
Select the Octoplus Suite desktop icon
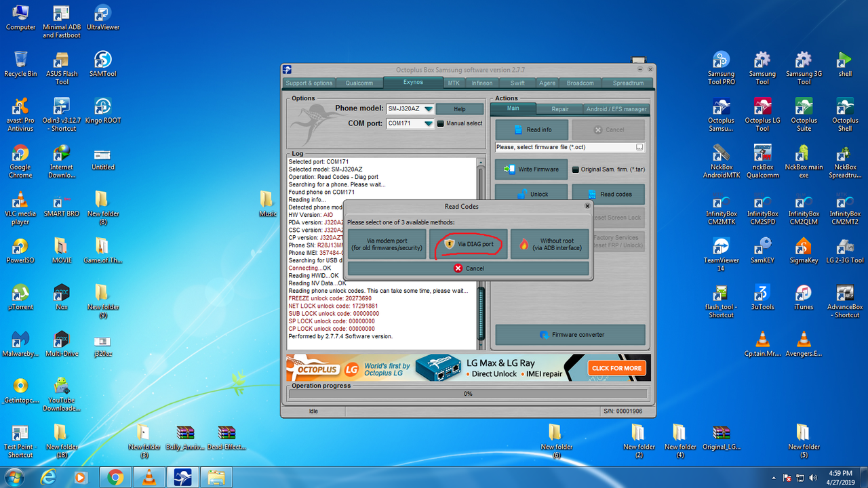(804, 114)
